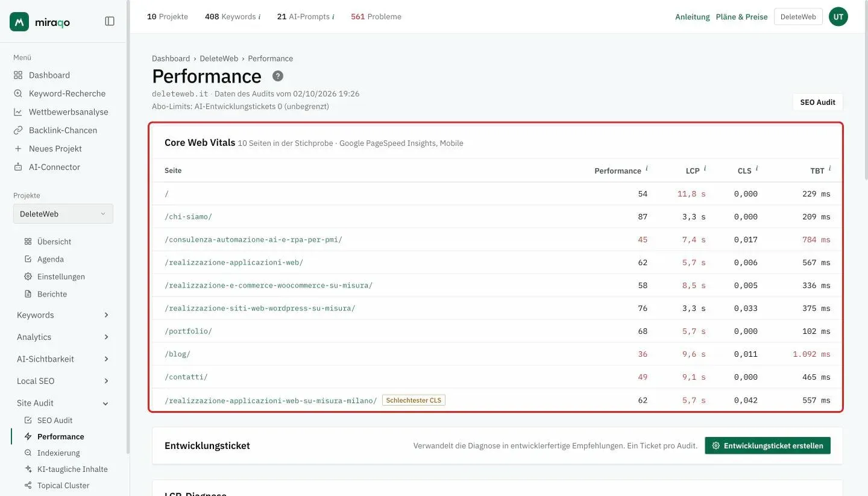Click the miraqo logo icon
Screen dimensions: 868x496
[x=19, y=22]
